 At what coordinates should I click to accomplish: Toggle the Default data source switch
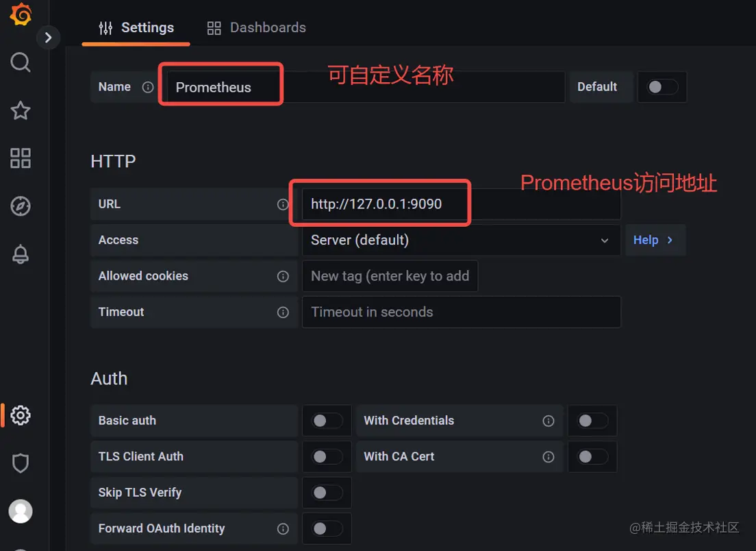point(662,87)
